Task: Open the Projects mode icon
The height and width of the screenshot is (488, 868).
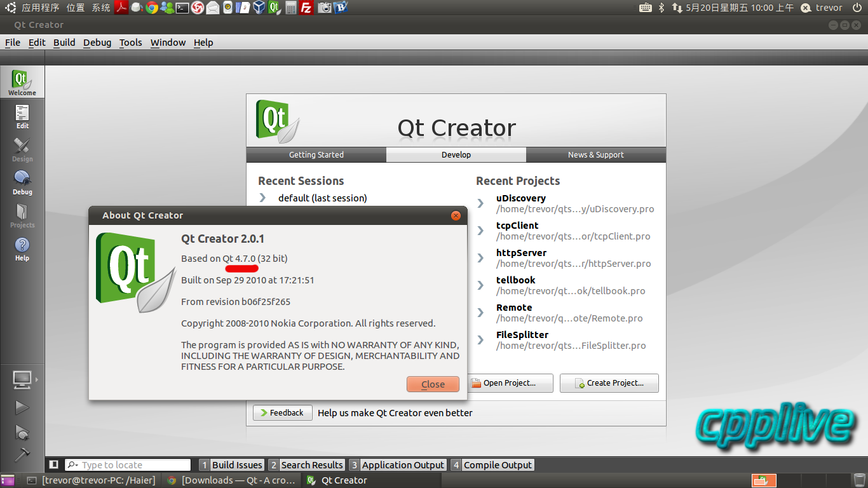Action: [22, 215]
